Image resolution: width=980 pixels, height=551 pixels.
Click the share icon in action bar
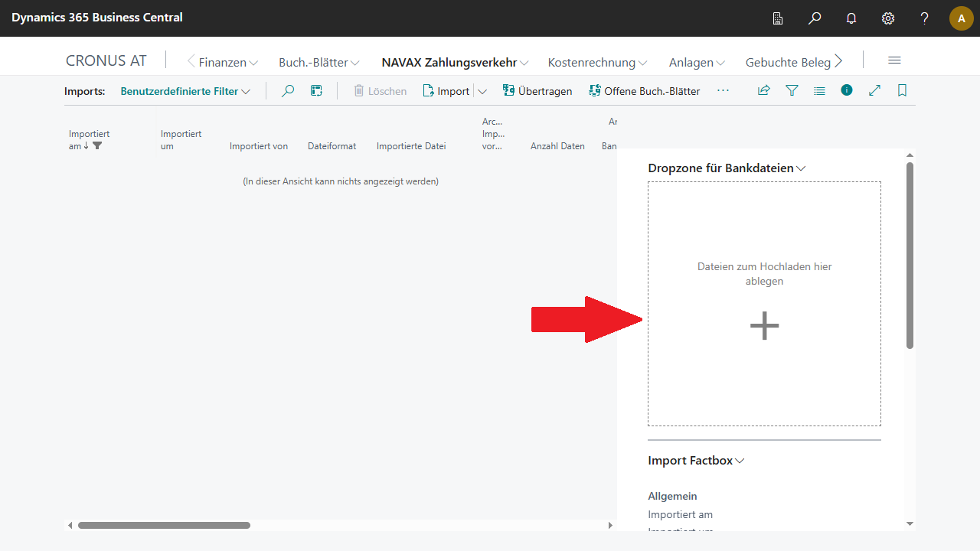(x=763, y=90)
